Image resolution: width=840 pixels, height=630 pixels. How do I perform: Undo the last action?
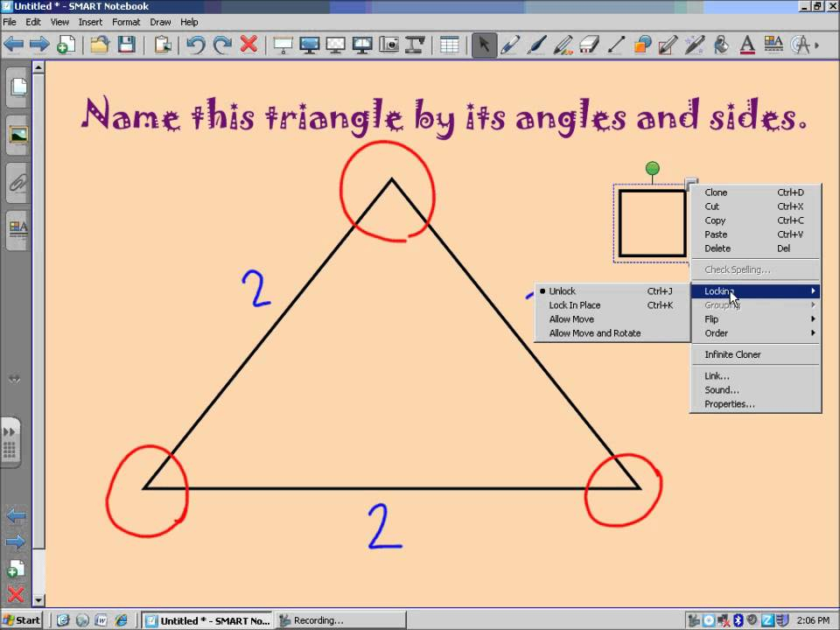pos(195,45)
